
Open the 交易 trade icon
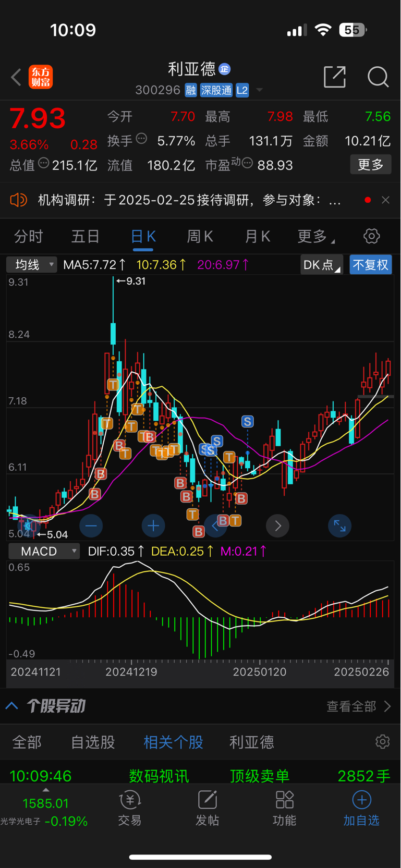click(130, 808)
